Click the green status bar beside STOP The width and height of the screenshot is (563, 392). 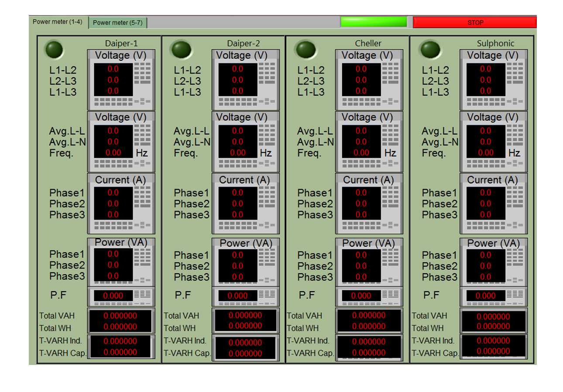pyautogui.click(x=374, y=22)
